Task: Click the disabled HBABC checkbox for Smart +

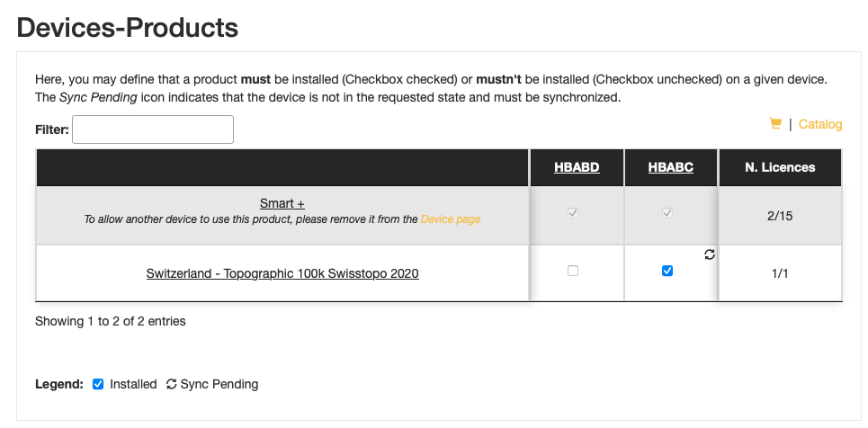Action: tap(667, 212)
